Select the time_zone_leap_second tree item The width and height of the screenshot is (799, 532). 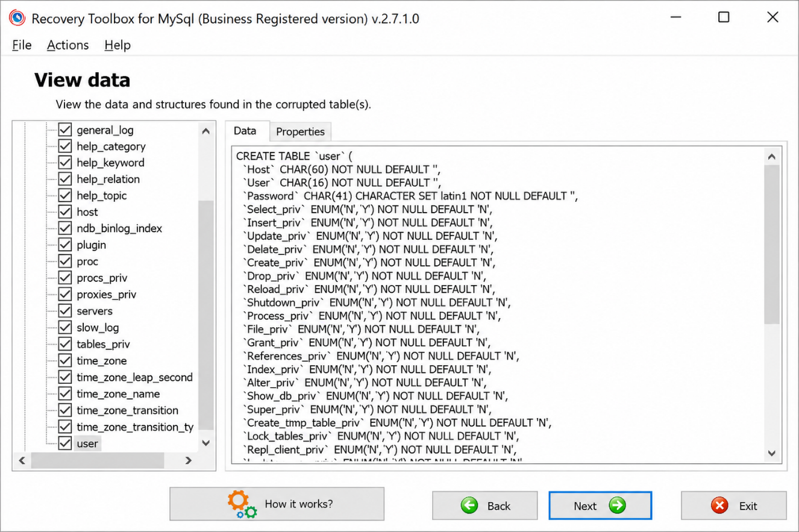[134, 377]
